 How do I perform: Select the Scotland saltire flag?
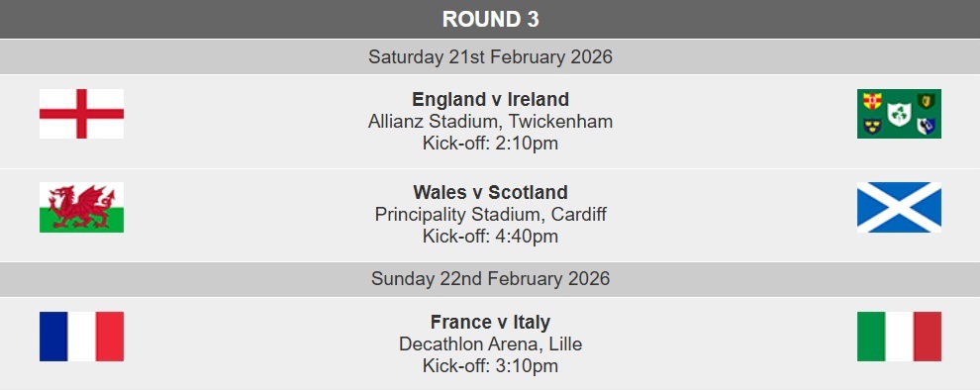[x=899, y=207]
